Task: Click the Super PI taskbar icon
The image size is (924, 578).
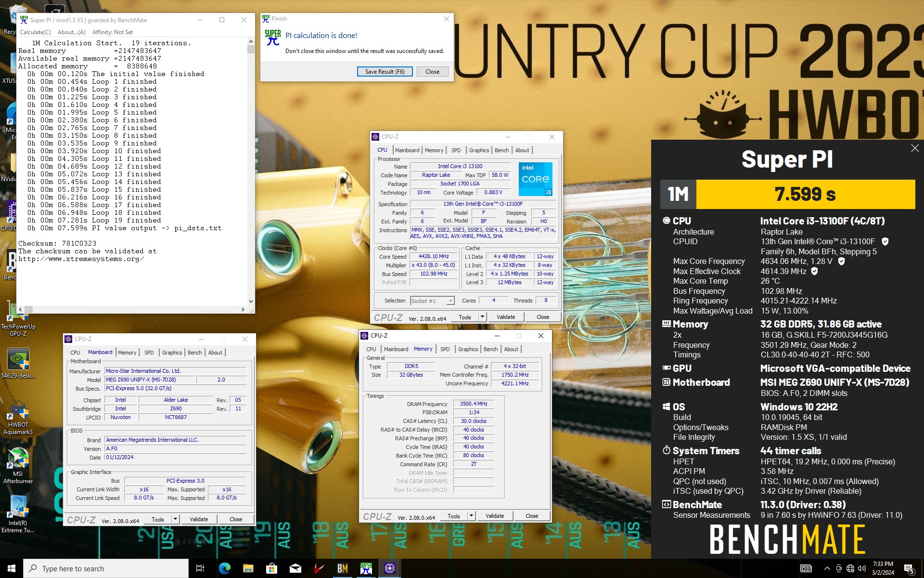Action: pos(366,568)
